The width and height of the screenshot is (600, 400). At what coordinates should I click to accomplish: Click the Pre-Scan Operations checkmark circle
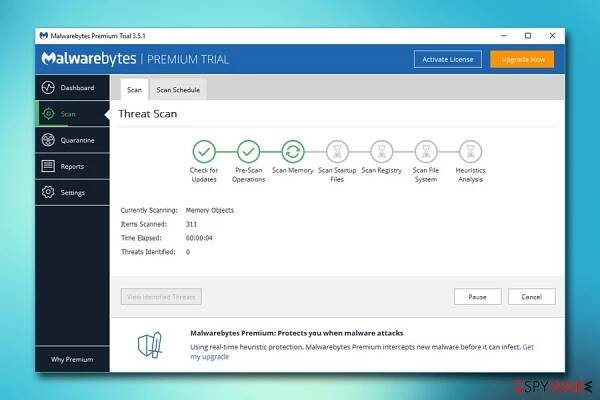248,151
